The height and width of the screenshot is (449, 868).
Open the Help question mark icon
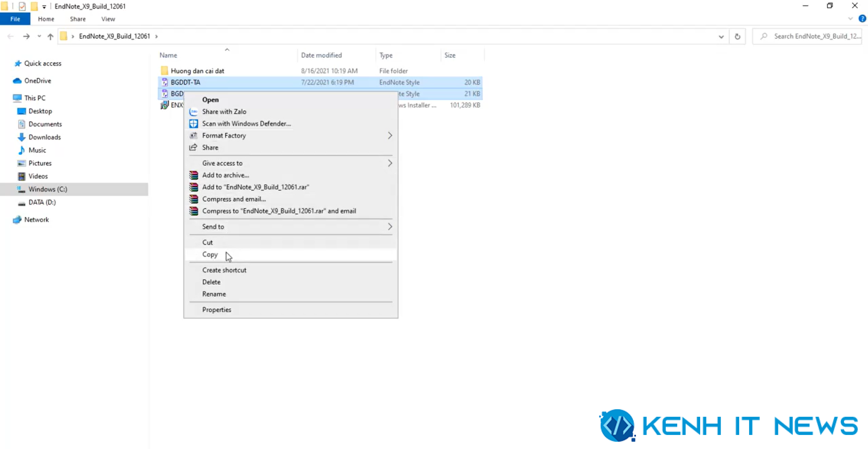pyautogui.click(x=862, y=19)
